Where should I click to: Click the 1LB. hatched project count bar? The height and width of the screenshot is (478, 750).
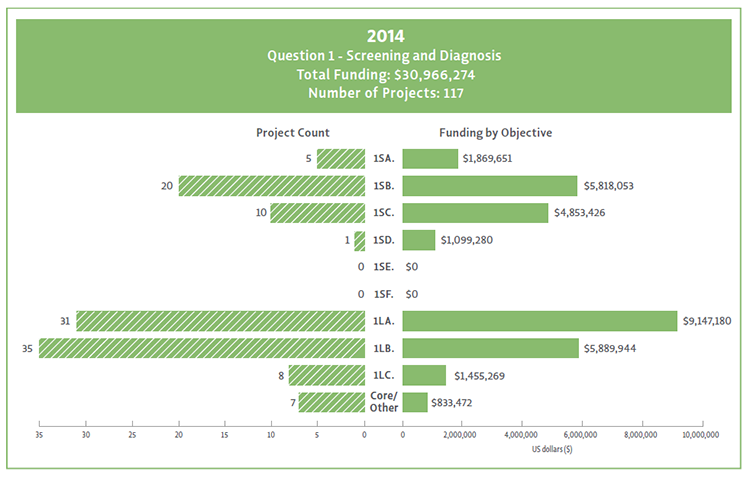(x=202, y=348)
